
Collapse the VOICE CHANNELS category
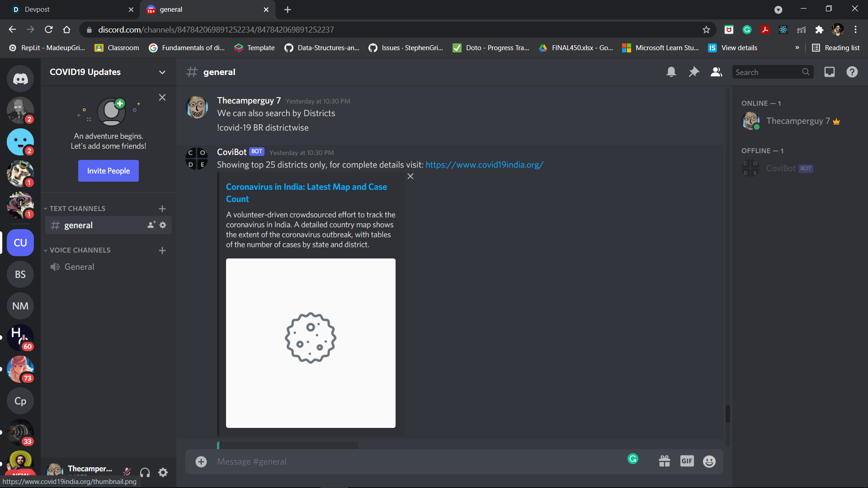[80, 250]
